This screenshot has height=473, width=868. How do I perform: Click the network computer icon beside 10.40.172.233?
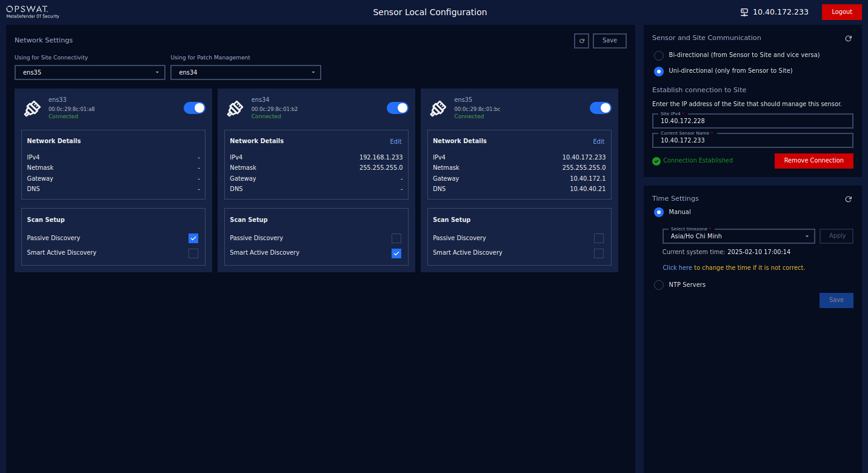click(x=744, y=12)
